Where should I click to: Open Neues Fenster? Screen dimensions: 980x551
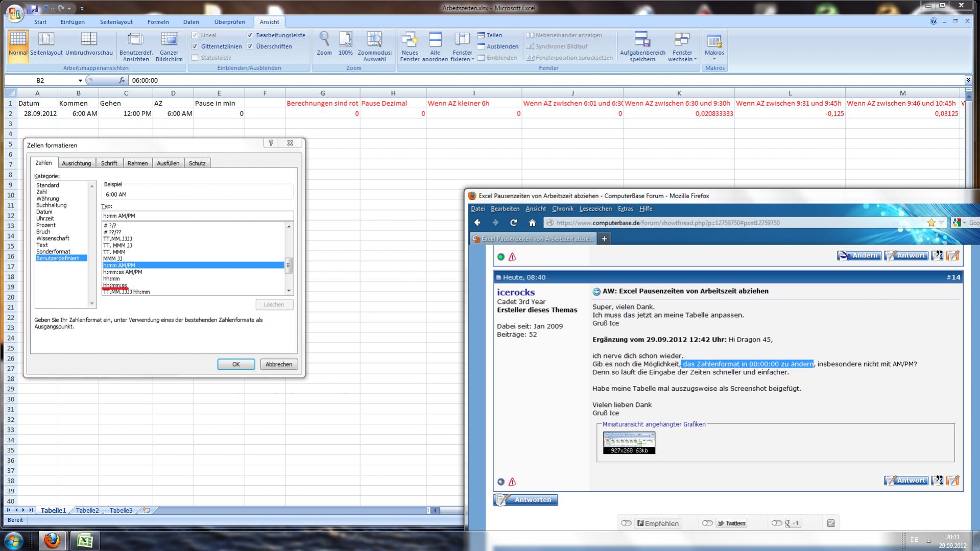(410, 46)
